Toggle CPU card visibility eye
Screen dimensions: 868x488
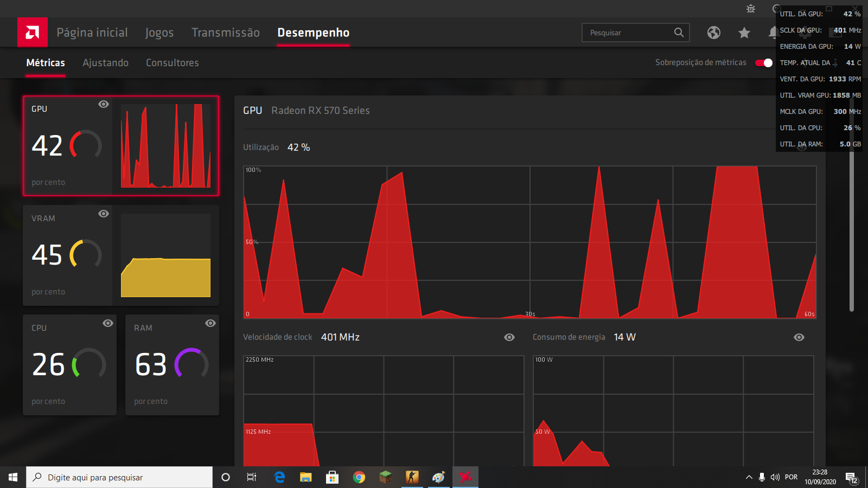pyautogui.click(x=108, y=323)
